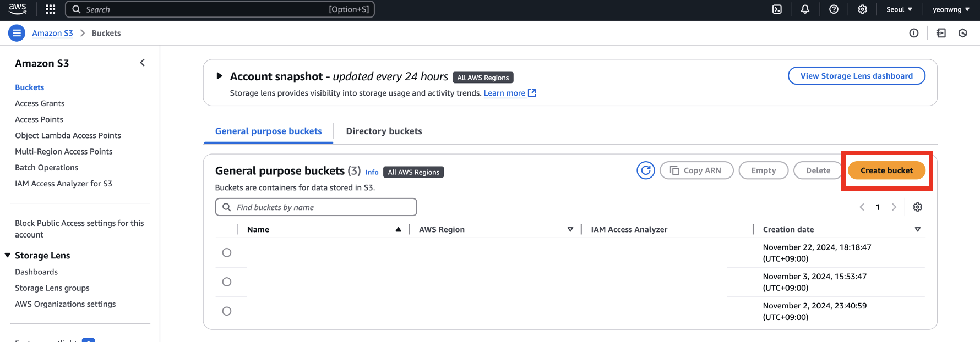The height and width of the screenshot is (342, 980).
Task: Collapse the Storage Lens sidebar group
Action: 8,255
